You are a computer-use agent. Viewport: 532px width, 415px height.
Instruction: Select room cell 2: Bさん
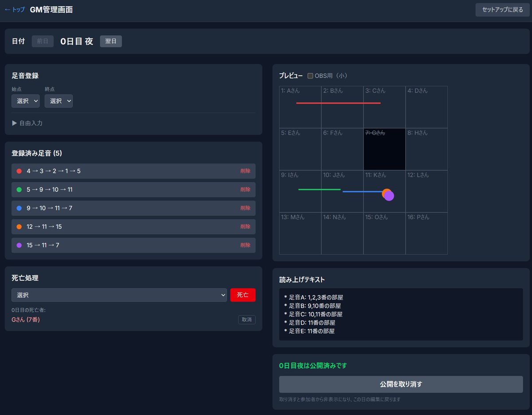click(x=342, y=107)
